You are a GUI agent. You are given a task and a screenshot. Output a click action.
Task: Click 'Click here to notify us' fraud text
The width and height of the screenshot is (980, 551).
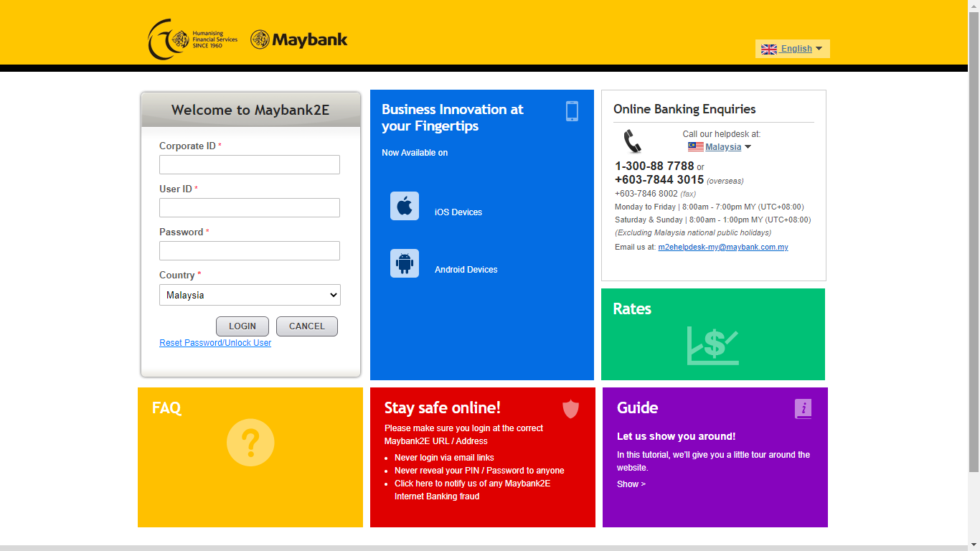pyautogui.click(x=473, y=490)
